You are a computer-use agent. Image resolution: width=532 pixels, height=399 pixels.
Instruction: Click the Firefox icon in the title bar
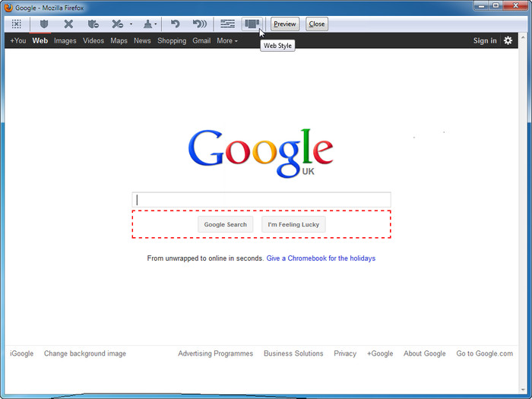8,8
